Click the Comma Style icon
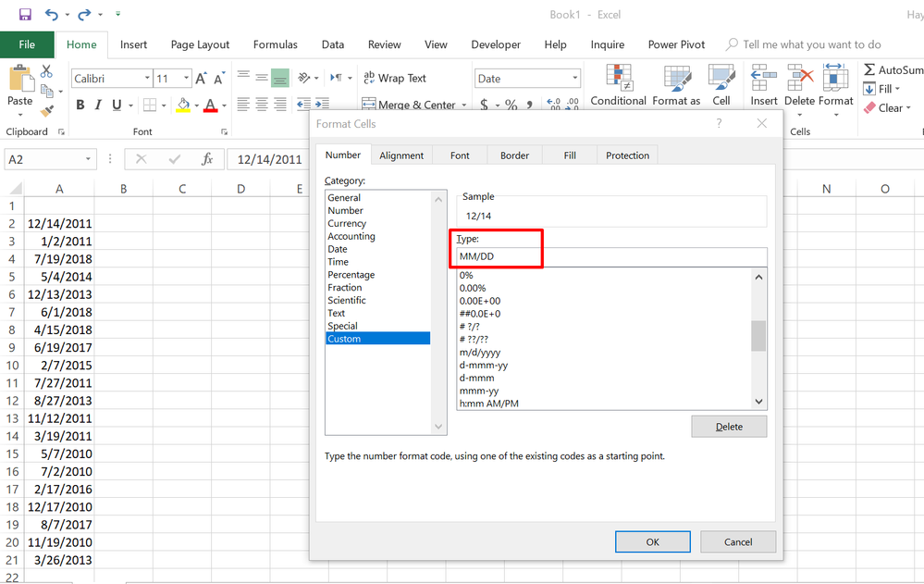Screen dimensions: 924x584 pos(529,105)
